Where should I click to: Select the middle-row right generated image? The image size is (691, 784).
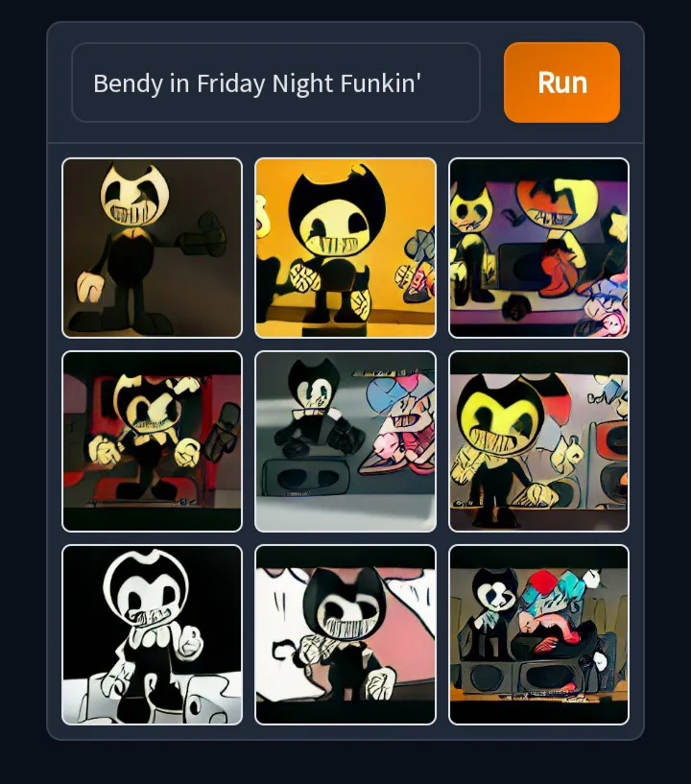click(539, 441)
